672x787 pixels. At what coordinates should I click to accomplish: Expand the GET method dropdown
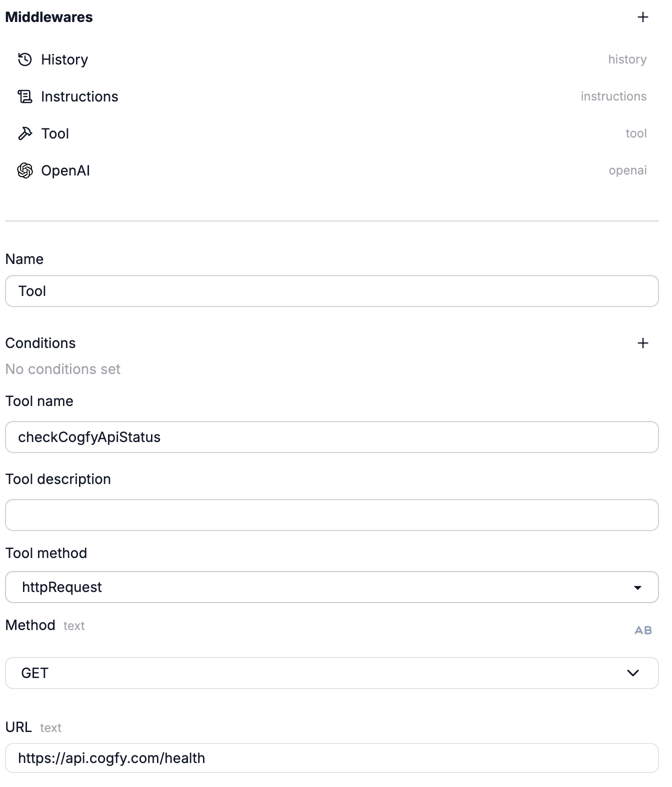tap(332, 673)
